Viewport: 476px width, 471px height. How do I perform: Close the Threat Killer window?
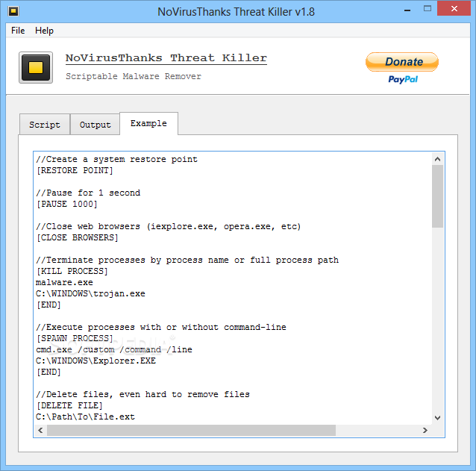tap(454, 8)
